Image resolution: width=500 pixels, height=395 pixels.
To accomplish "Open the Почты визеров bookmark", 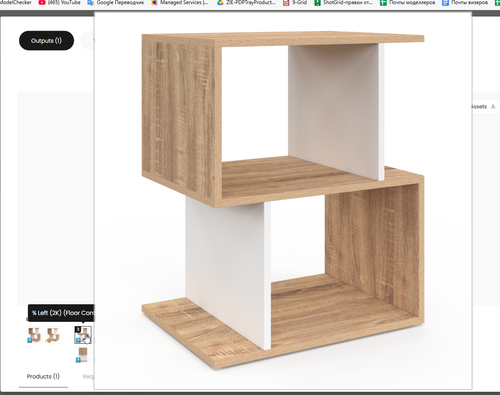I will (x=465, y=3).
